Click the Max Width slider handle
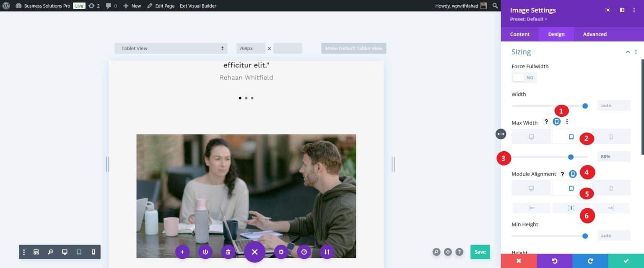644x268 pixels. coord(571,157)
